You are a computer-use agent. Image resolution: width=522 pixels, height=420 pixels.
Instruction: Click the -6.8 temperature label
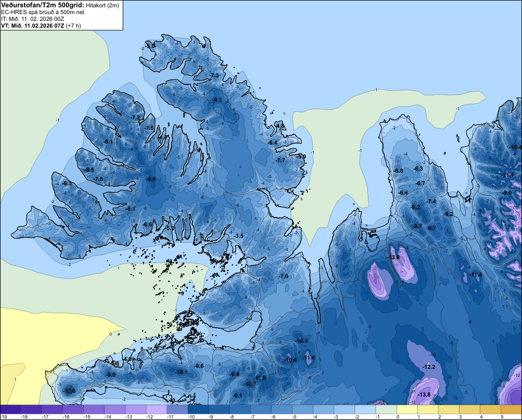(398, 171)
